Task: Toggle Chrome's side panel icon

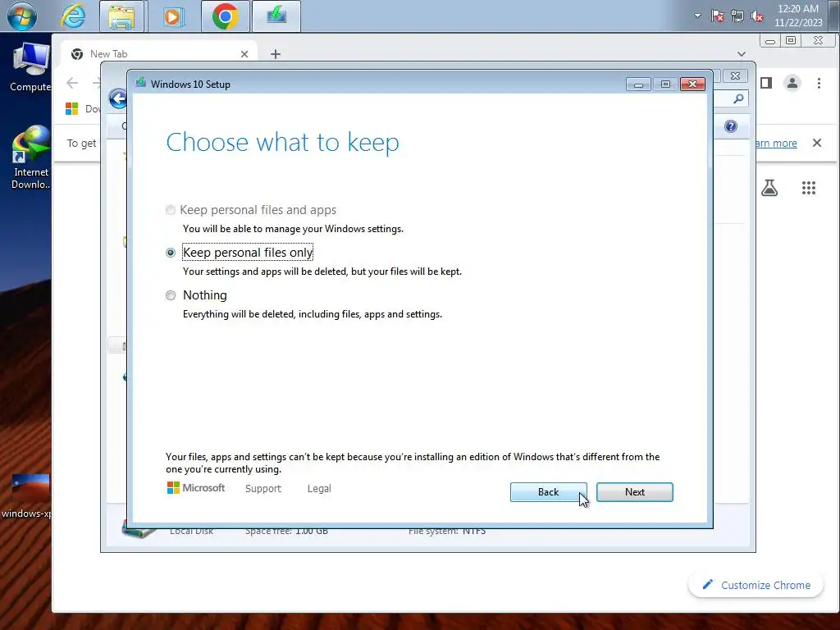Action: pos(766,83)
